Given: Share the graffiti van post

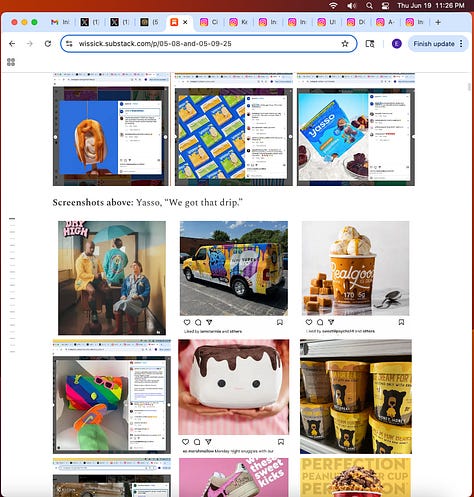Looking at the screenshot, I should (209, 322).
